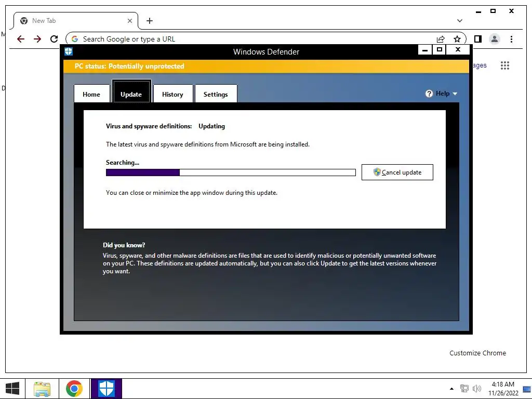Screen dimensions: 532x399
Task: Click the Google logo in address bar
Action: point(75,39)
